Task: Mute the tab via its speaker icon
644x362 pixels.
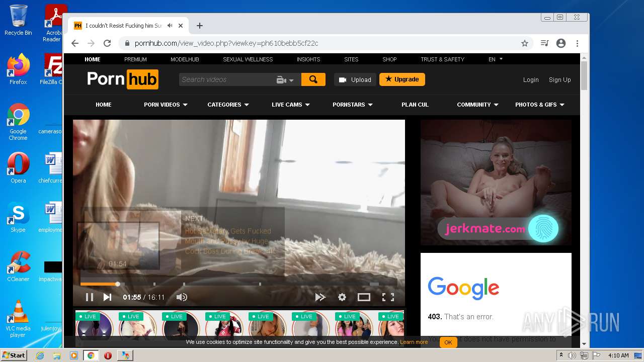Action: 170,26
